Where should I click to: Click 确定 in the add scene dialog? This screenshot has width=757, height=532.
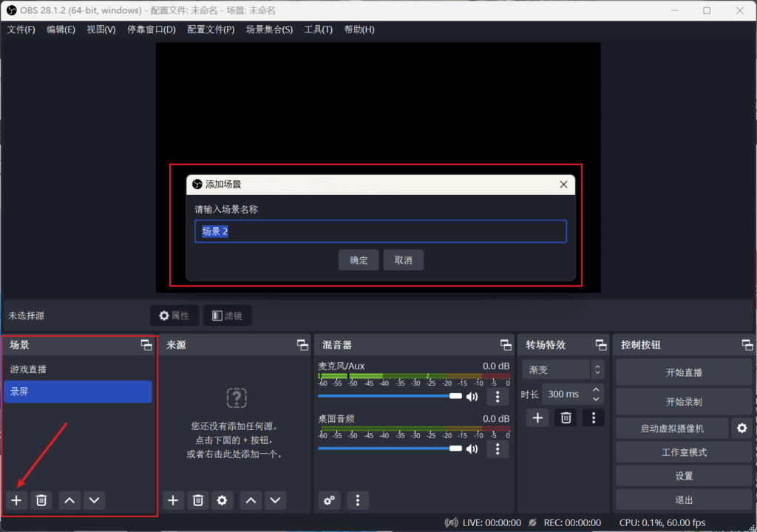point(359,260)
